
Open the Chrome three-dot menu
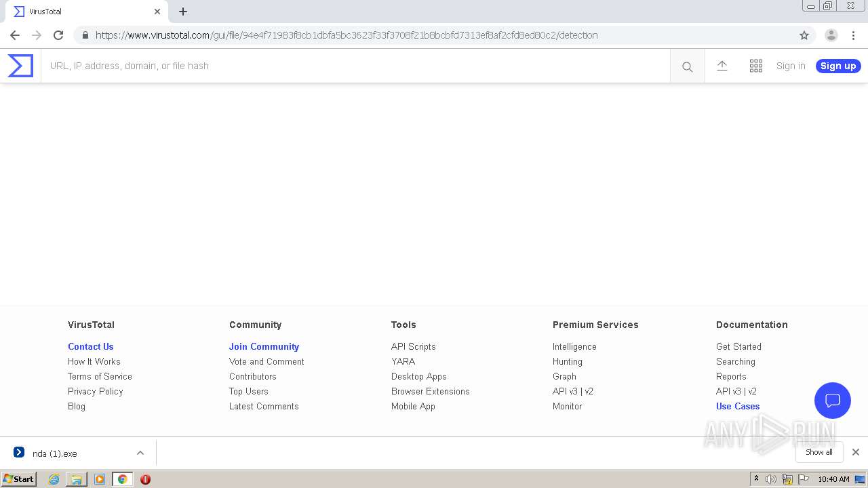click(853, 35)
